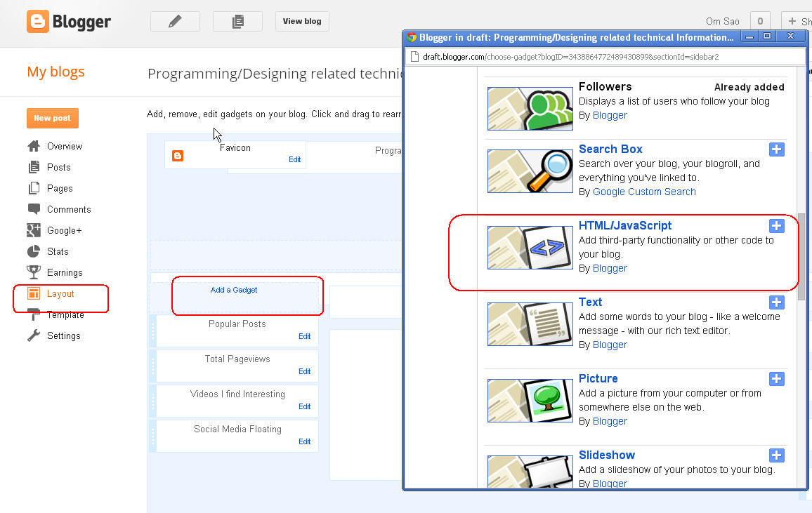The width and height of the screenshot is (812, 513).
Task: Edit the Favicon gadget
Action: click(x=294, y=159)
